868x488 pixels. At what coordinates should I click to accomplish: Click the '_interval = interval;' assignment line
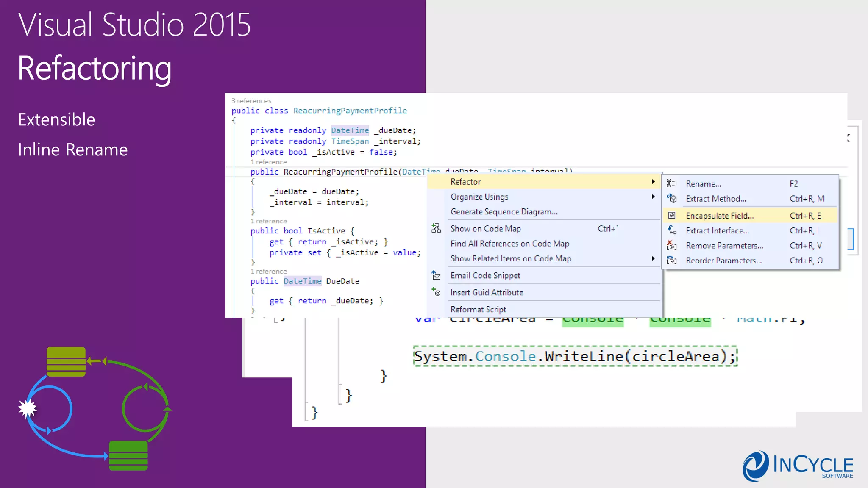[x=319, y=202]
